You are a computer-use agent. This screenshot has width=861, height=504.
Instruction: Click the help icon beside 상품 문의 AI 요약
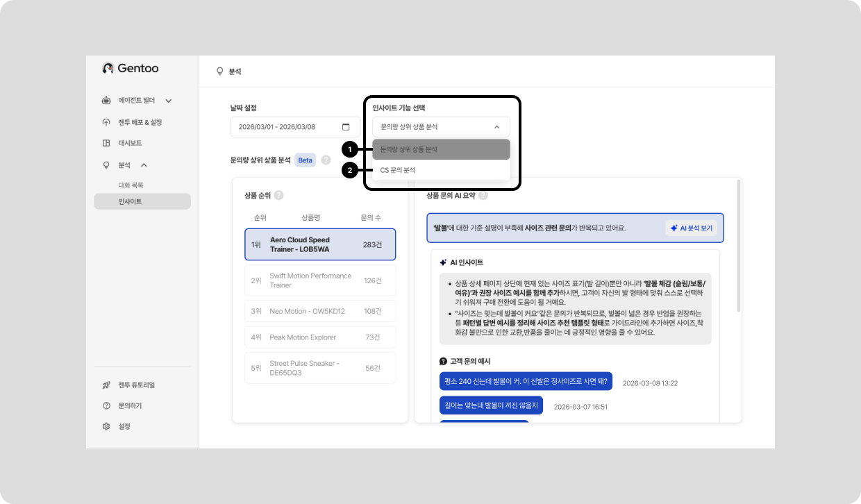pos(483,196)
